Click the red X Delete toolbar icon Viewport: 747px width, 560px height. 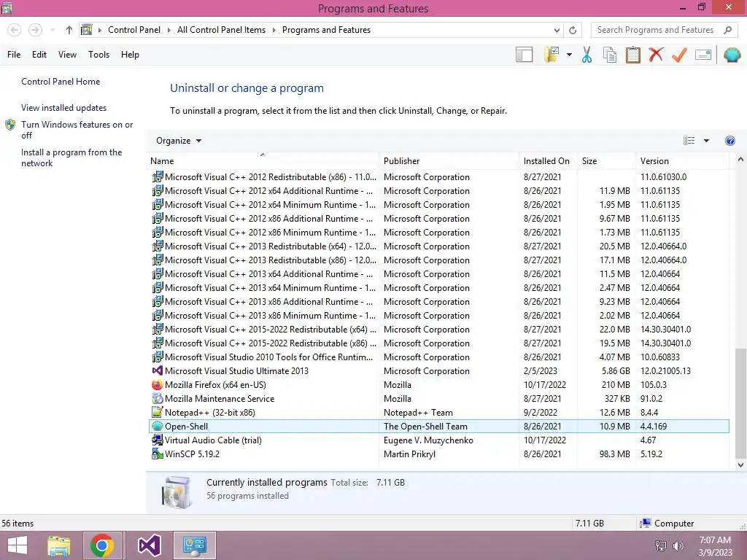coord(656,54)
